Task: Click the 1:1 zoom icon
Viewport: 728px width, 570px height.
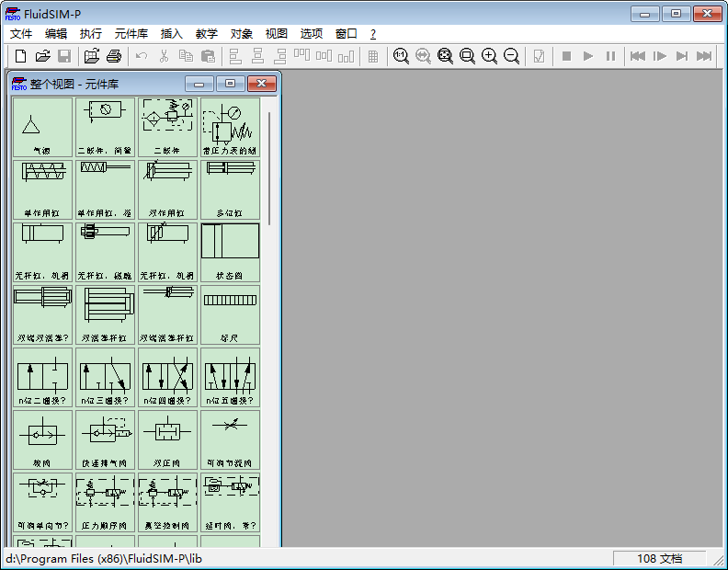Action: click(x=401, y=56)
